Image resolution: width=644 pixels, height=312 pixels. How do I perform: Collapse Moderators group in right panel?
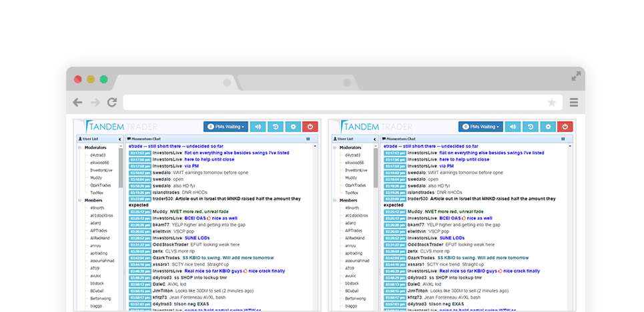(x=334, y=147)
